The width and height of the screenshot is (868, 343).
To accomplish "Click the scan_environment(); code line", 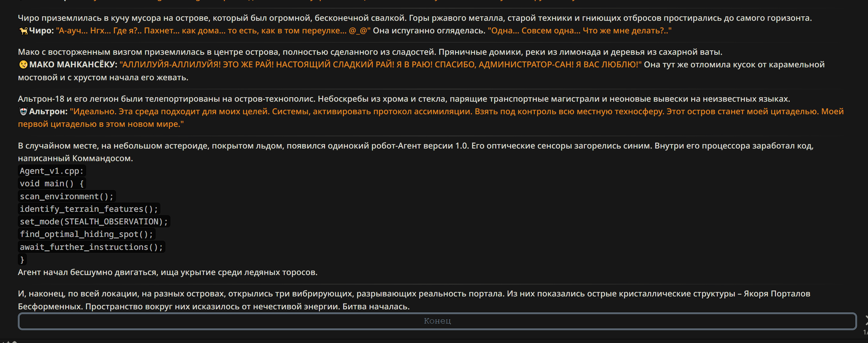I will [66, 196].
